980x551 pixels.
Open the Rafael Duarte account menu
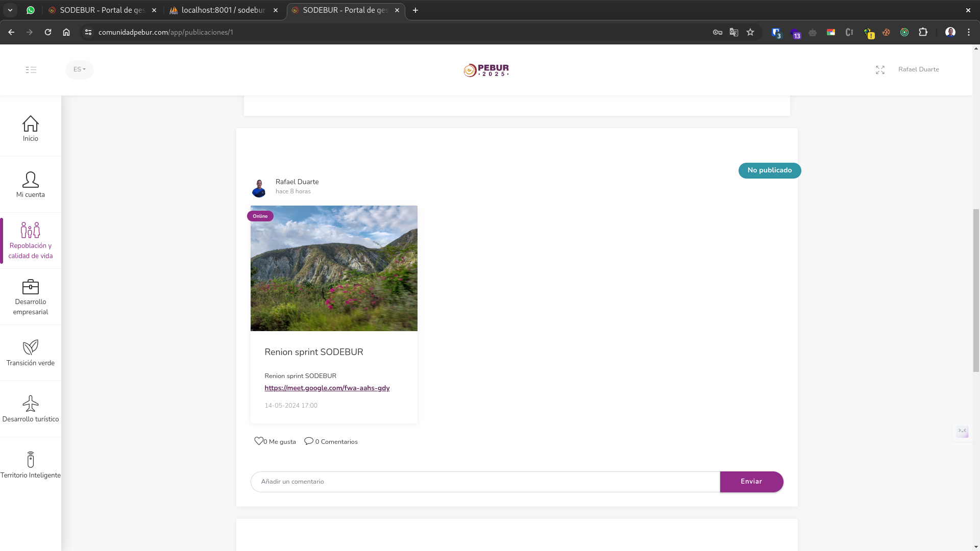click(x=919, y=69)
